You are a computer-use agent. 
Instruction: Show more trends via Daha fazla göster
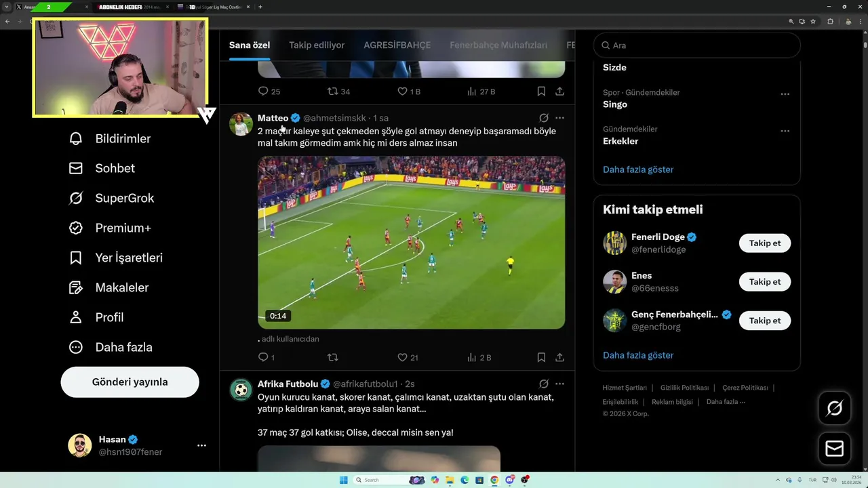coord(638,169)
